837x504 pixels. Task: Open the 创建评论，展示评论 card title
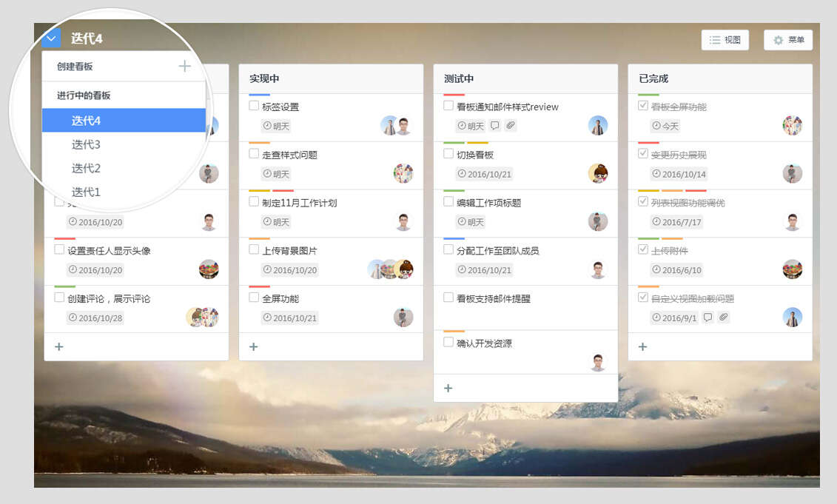tap(109, 298)
